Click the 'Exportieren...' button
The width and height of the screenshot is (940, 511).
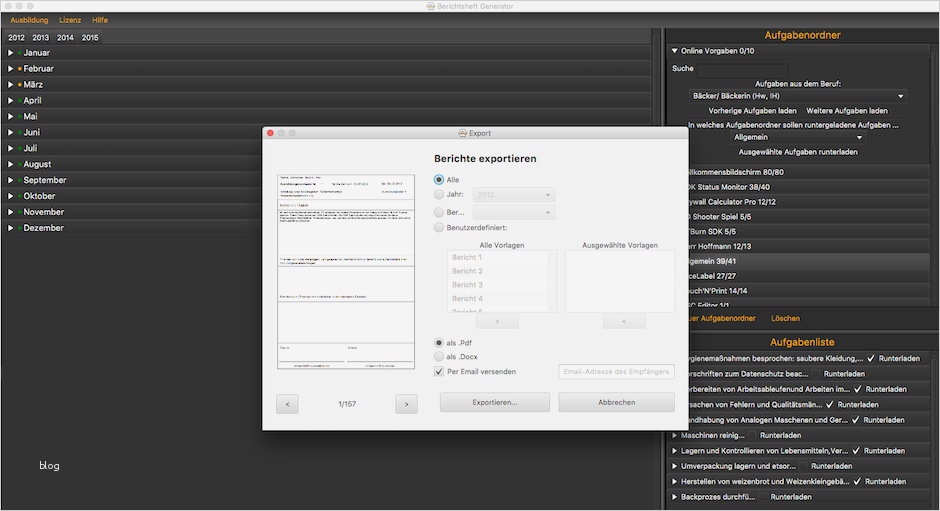point(495,402)
